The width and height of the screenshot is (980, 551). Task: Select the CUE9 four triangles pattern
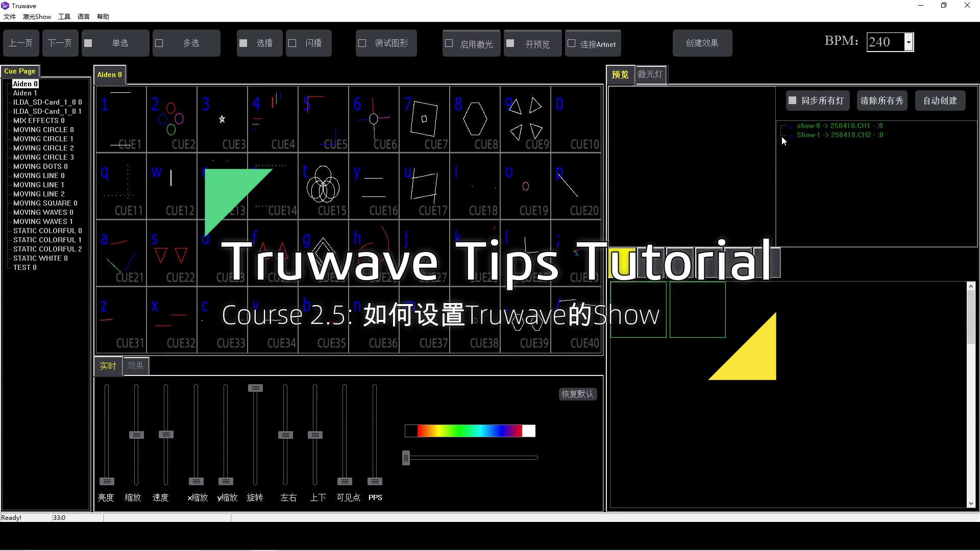[525, 119]
